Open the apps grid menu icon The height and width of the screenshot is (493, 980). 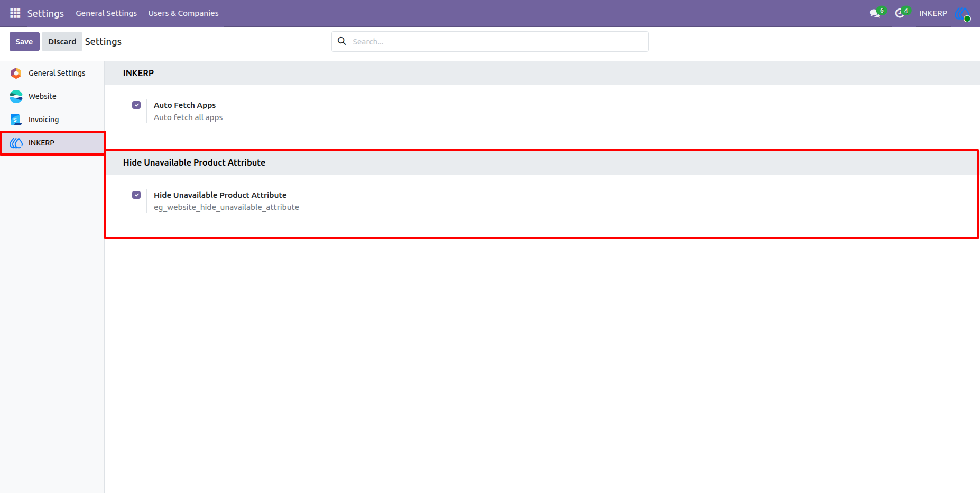(x=15, y=13)
